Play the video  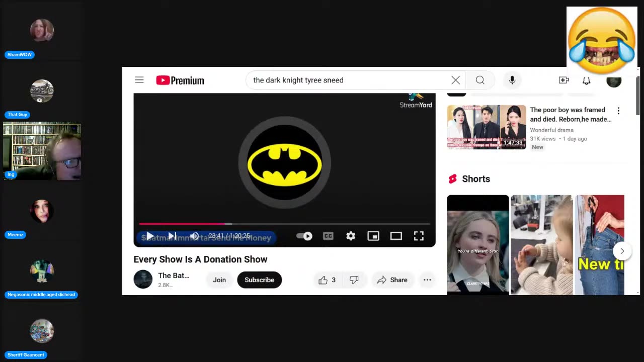coord(149,236)
